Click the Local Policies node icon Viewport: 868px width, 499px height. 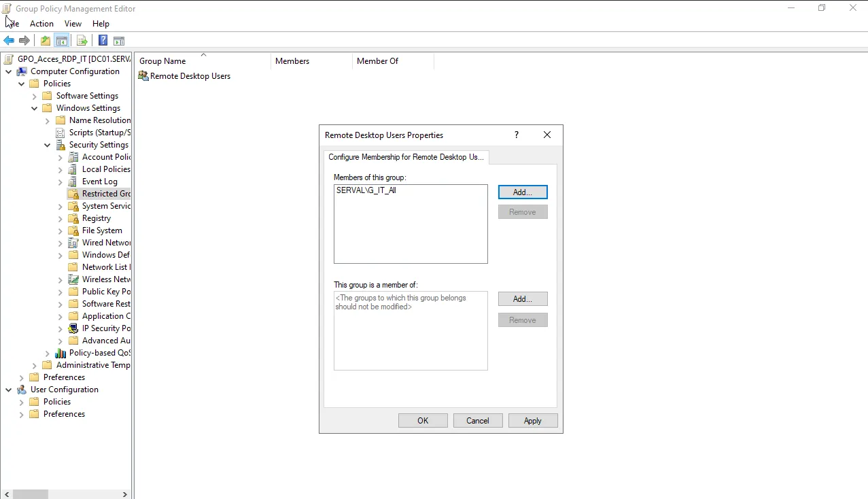74,169
